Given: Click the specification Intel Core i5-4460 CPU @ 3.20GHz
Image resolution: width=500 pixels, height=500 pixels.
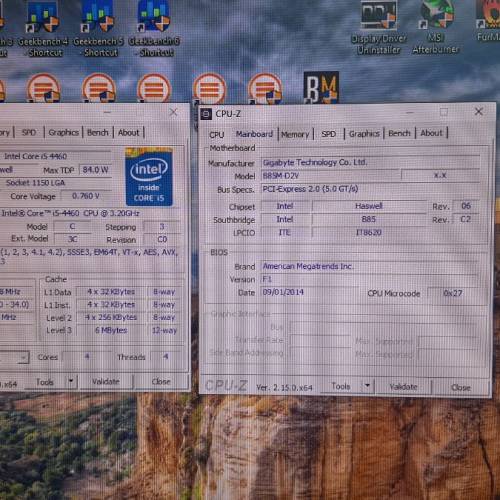Looking at the screenshot, I should [70, 213].
